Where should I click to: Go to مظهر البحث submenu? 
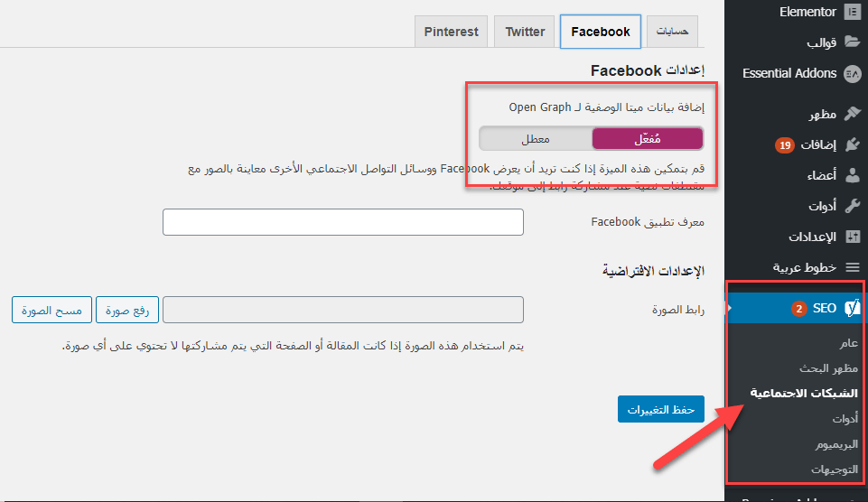pyautogui.click(x=828, y=368)
